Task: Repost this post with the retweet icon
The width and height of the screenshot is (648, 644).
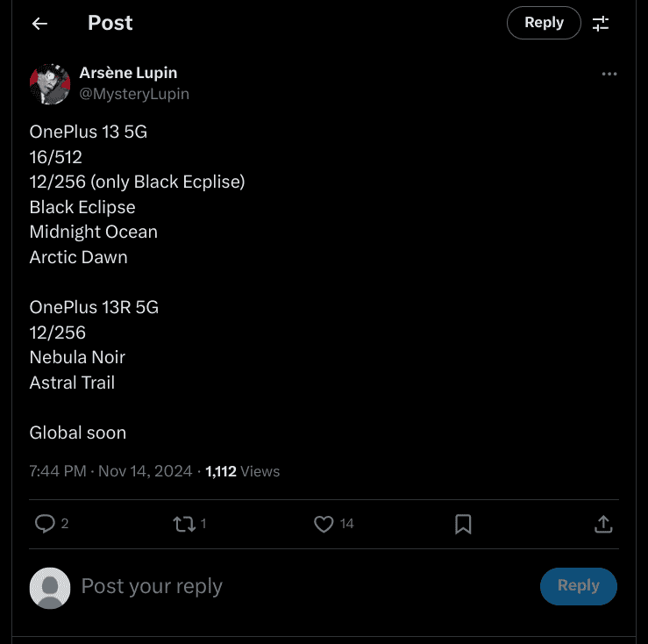Action: point(184,524)
